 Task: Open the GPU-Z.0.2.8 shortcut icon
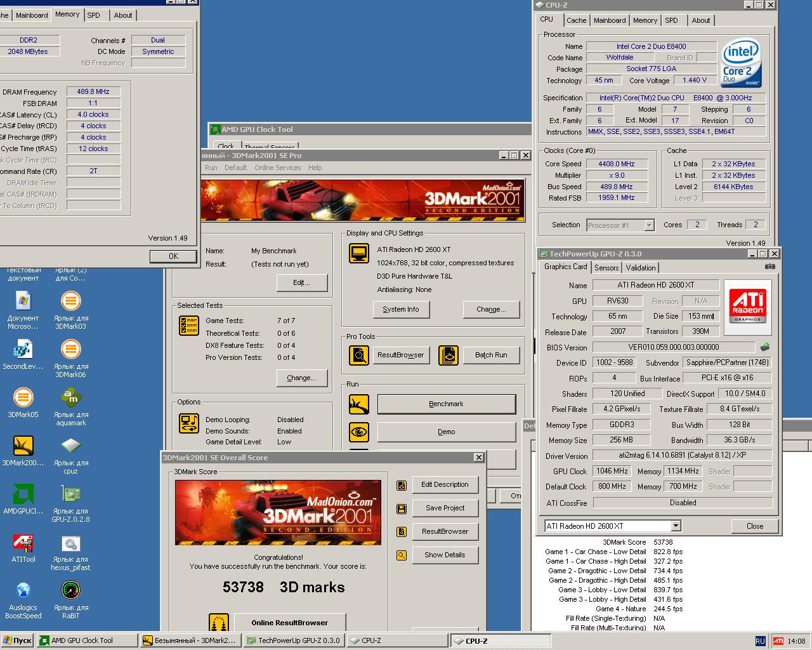click(x=70, y=494)
